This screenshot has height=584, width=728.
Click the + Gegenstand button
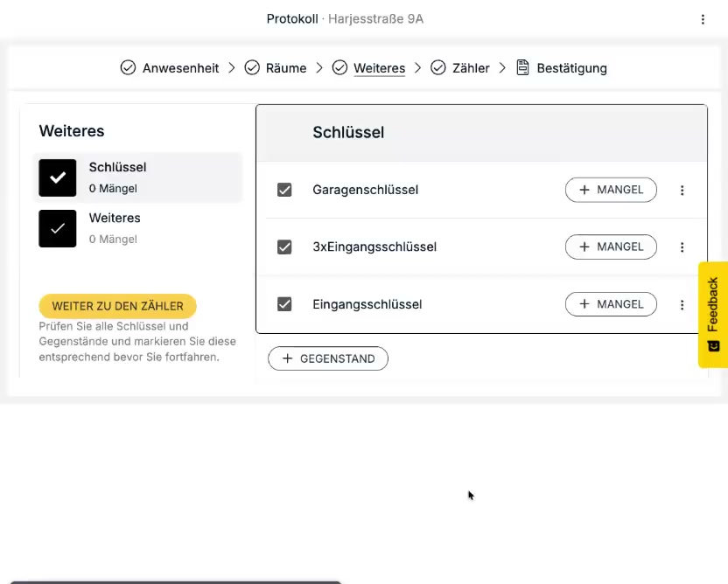[x=328, y=358]
